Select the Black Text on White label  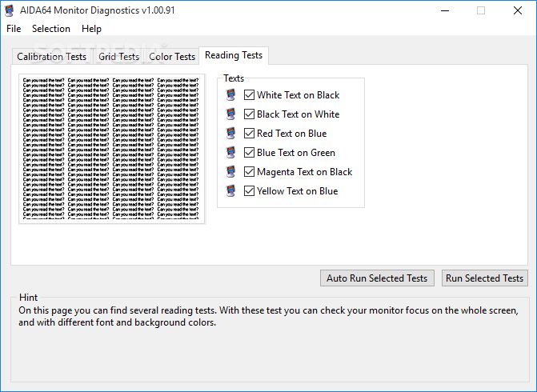coord(298,114)
